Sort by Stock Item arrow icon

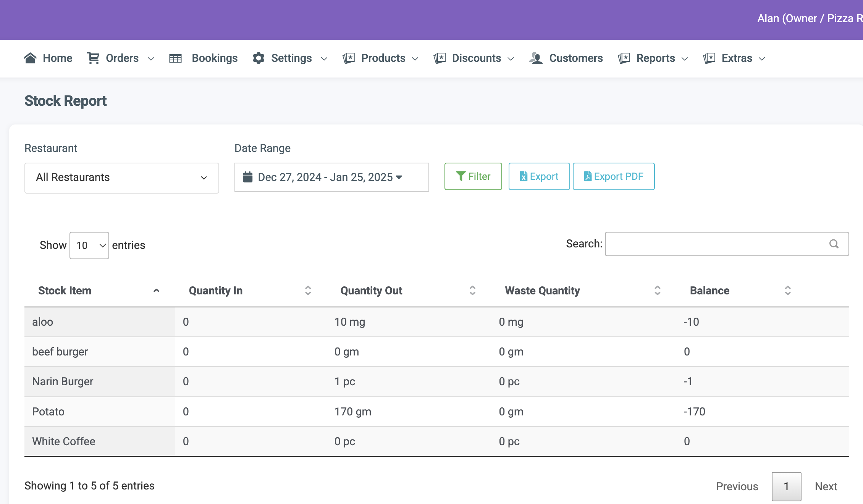pyautogui.click(x=156, y=291)
